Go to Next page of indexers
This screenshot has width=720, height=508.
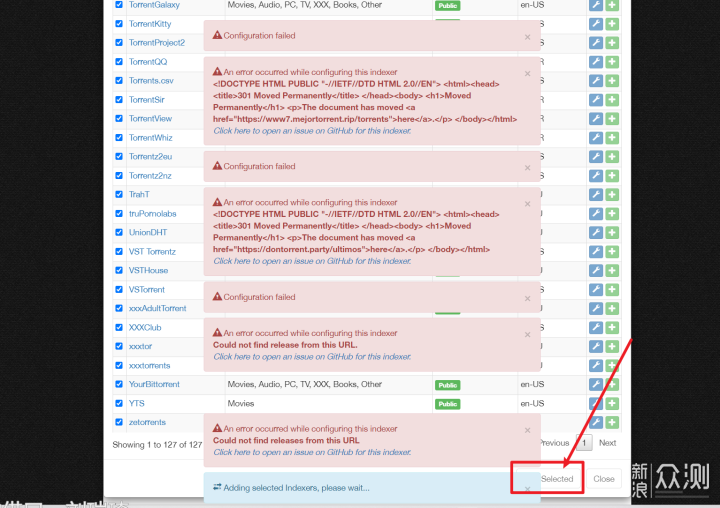[608, 443]
